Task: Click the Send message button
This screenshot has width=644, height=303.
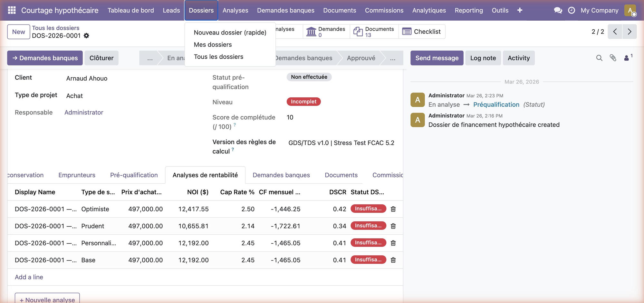Action: pos(437,58)
